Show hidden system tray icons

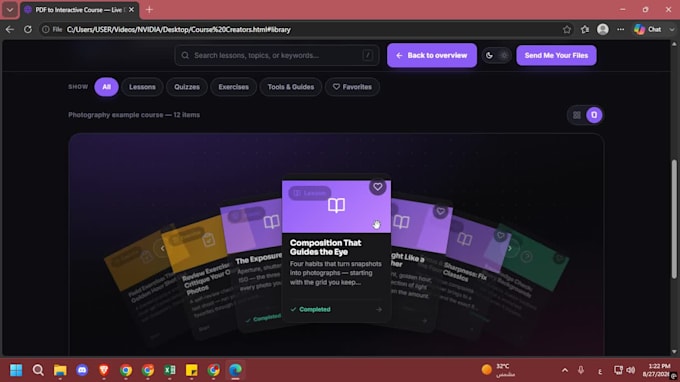click(565, 370)
